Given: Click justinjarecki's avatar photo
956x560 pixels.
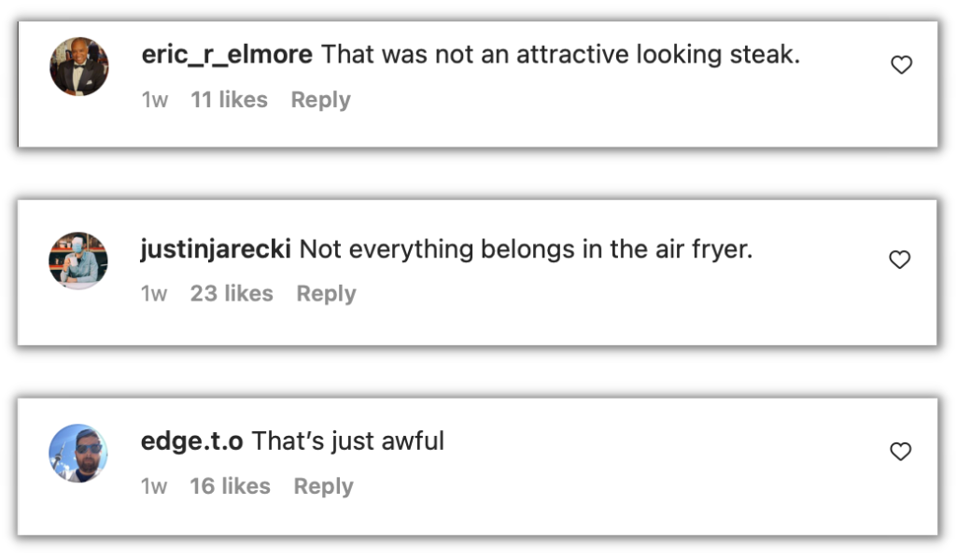Looking at the screenshot, I should [78, 260].
